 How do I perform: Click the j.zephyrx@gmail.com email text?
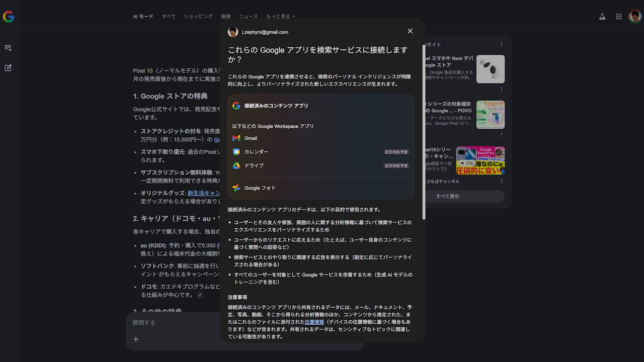265,32
